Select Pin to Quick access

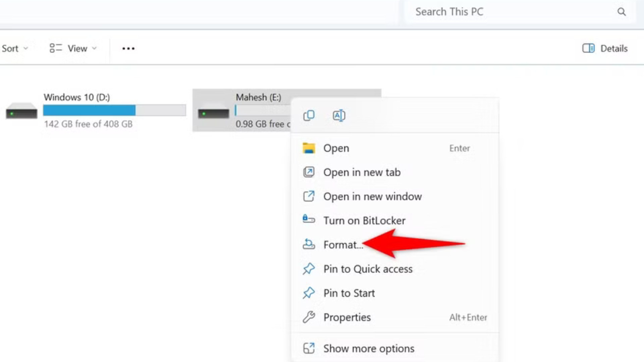[395, 269]
